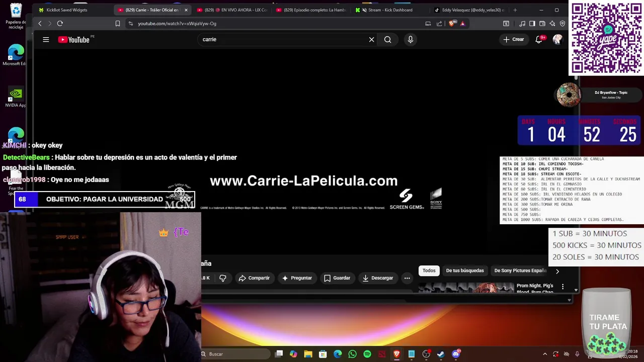Open the YouTube hamburger guide menu

coord(46,40)
